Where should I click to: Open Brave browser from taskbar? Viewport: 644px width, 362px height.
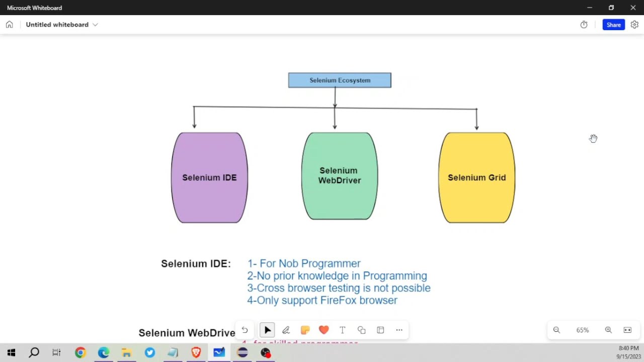tap(196, 353)
